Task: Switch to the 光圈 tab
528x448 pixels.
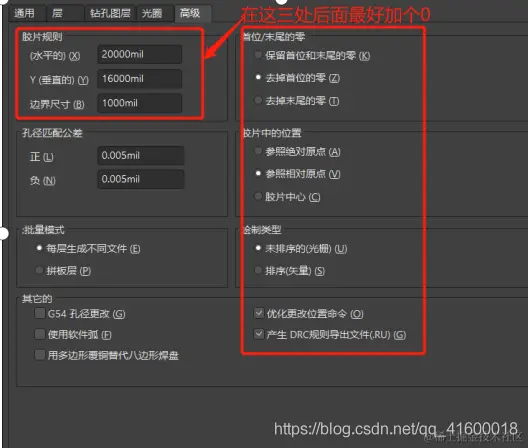Action: (155, 13)
